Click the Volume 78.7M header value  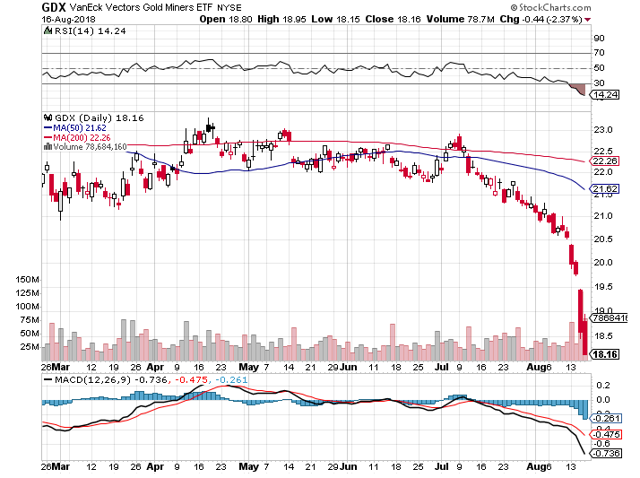(x=460, y=19)
